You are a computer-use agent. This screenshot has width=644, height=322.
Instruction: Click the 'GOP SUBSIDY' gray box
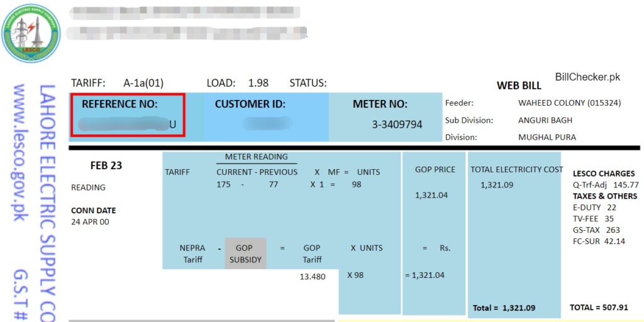(245, 253)
